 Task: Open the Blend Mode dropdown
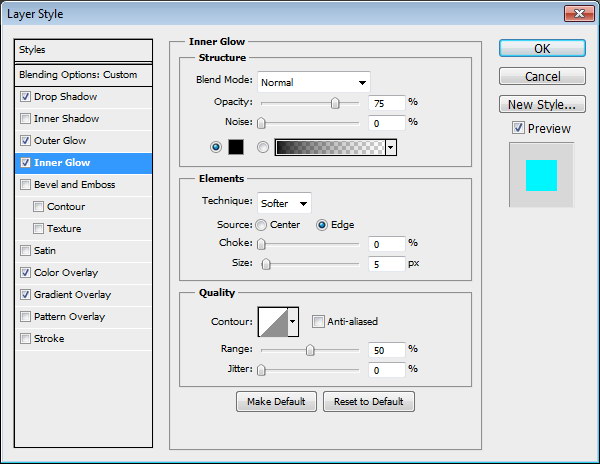click(x=314, y=82)
